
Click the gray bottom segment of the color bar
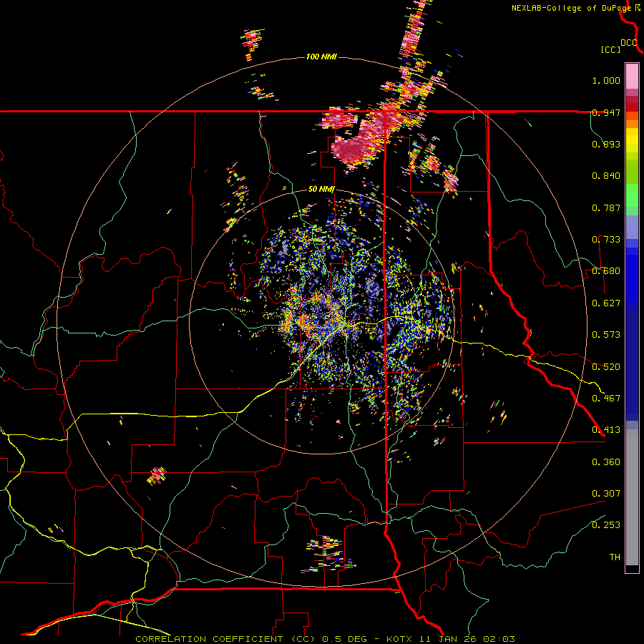[632, 497]
